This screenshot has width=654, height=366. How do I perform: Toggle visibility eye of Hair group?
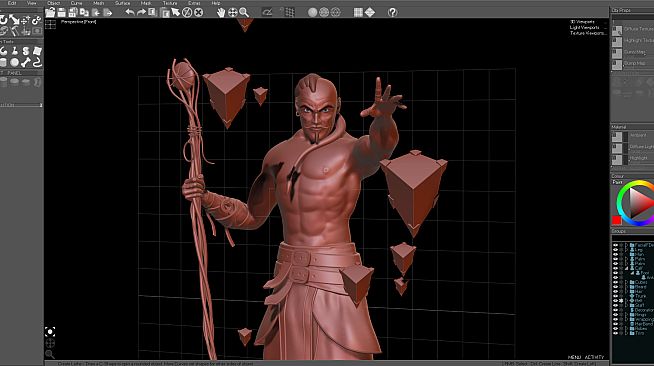coord(616,291)
